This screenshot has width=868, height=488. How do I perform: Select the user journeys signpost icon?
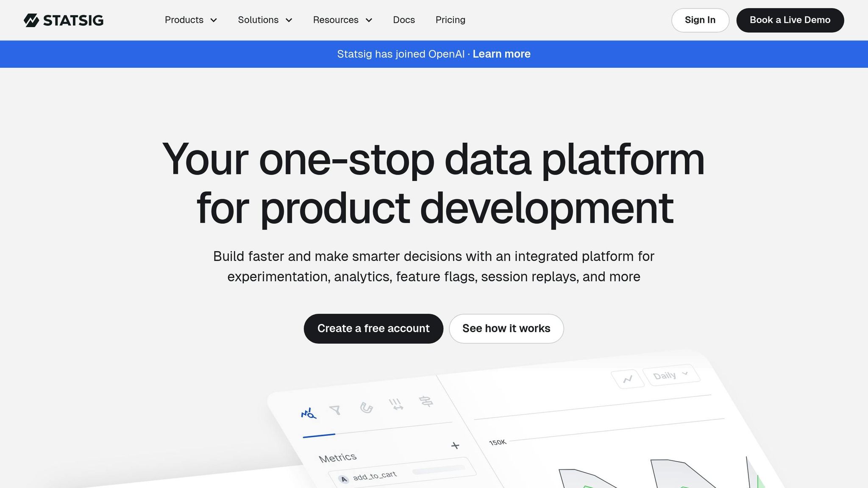click(426, 401)
